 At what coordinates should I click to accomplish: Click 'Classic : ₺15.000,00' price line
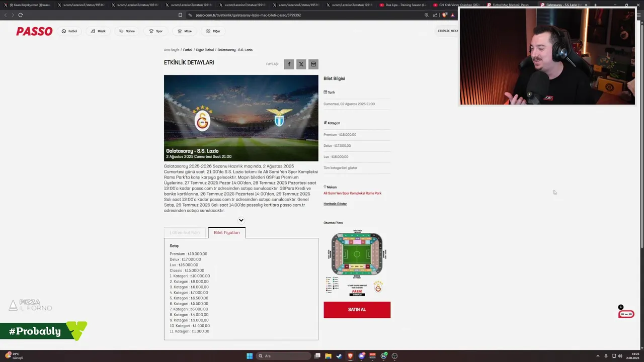pos(187,270)
